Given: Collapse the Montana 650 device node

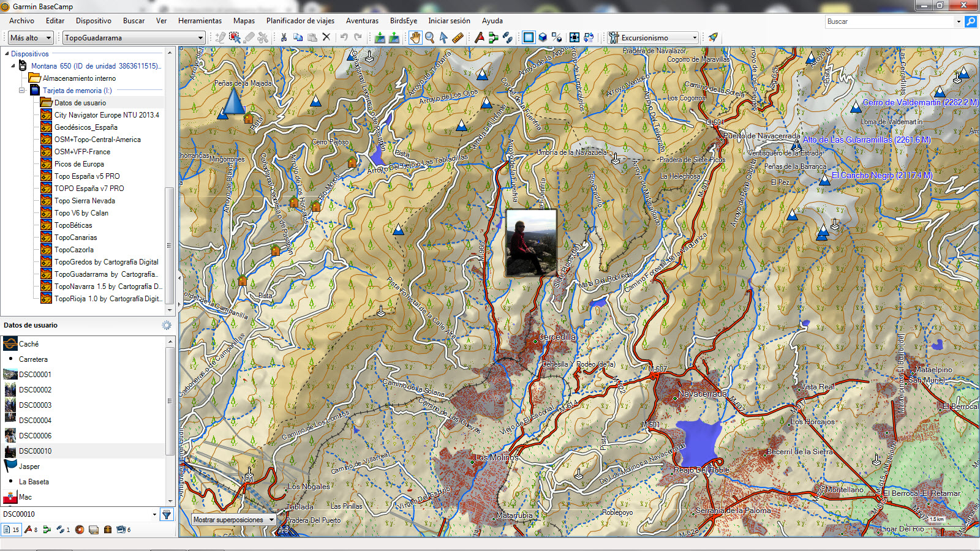Looking at the screenshot, I should 13,66.
